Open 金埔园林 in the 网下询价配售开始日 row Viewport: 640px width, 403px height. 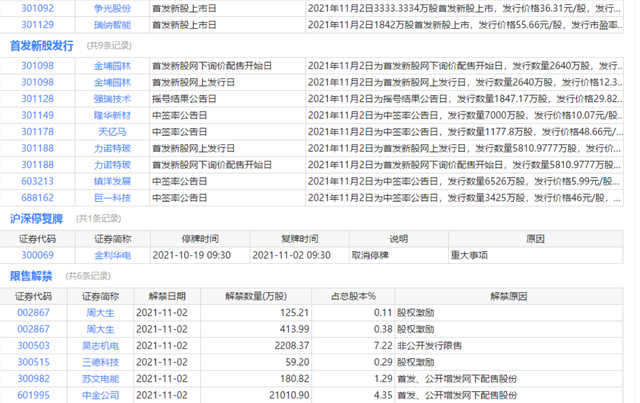pyautogui.click(x=112, y=66)
